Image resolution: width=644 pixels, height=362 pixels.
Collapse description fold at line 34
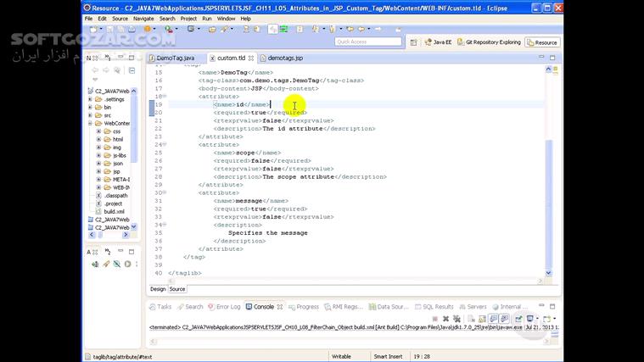(165, 225)
